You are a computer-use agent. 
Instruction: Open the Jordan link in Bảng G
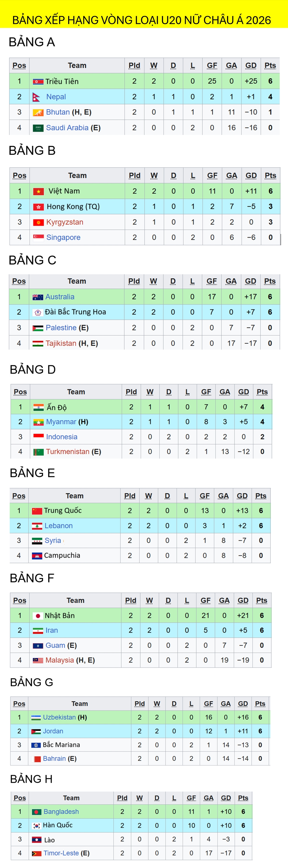tap(53, 731)
